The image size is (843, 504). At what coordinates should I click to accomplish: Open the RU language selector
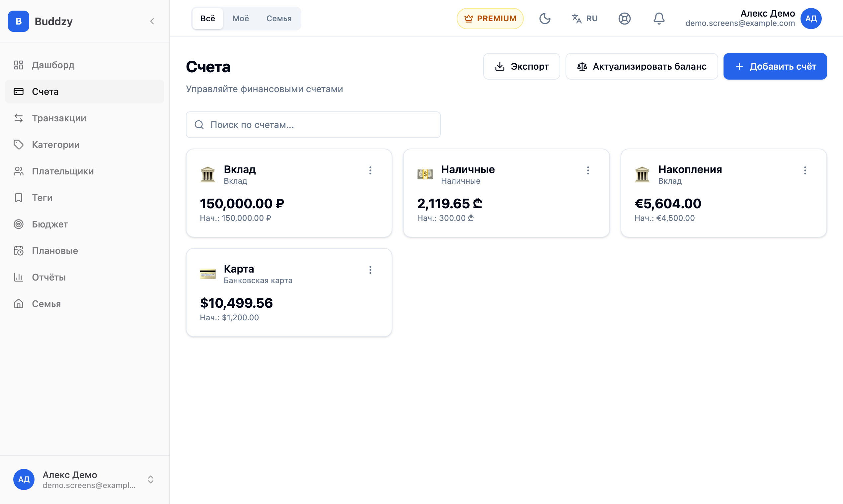click(585, 18)
